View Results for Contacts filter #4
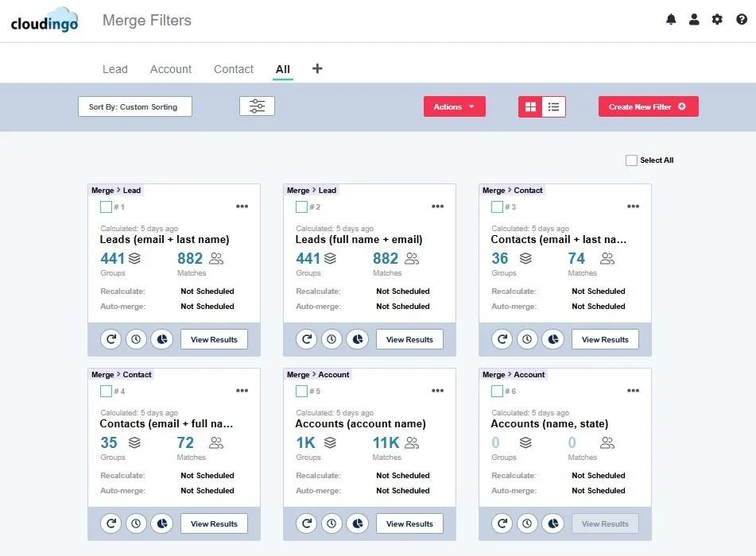Image resolution: width=756 pixels, height=556 pixels. coord(214,523)
